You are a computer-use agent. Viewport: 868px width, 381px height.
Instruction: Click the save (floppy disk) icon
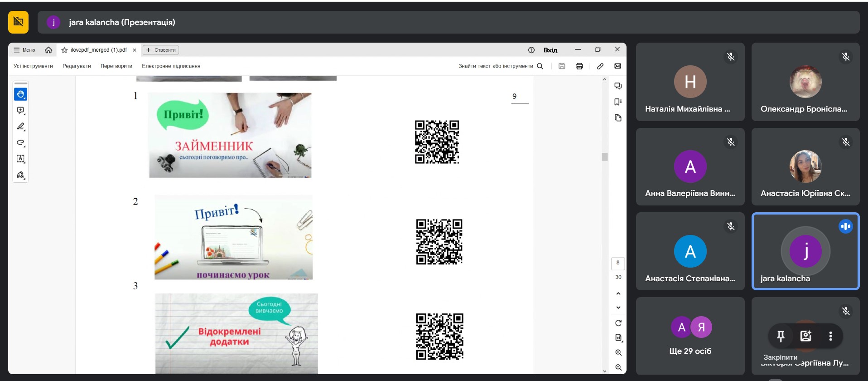click(x=562, y=66)
